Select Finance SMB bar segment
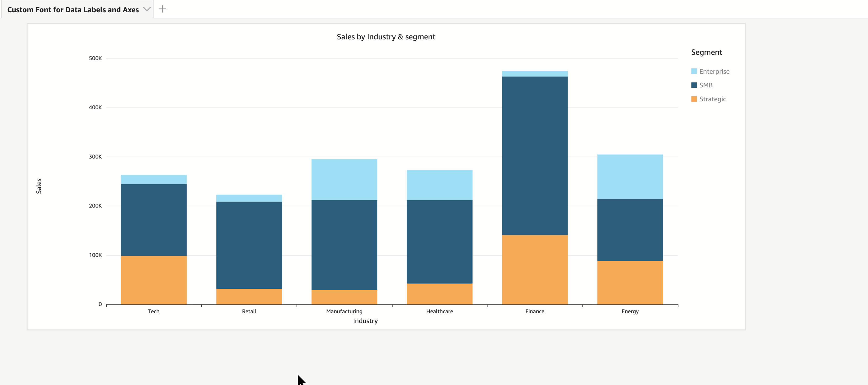This screenshot has height=385, width=868. coord(534,155)
